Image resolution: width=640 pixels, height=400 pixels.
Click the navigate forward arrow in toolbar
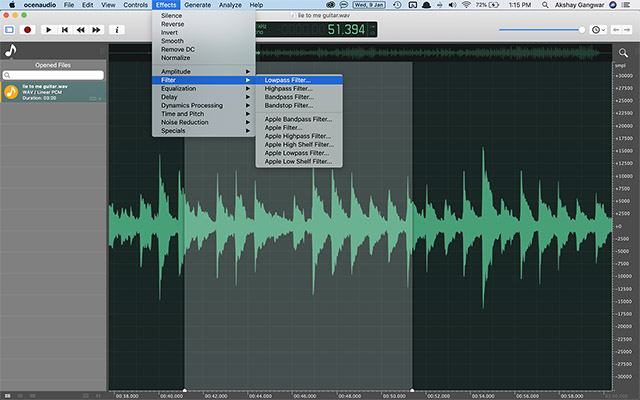627,30
